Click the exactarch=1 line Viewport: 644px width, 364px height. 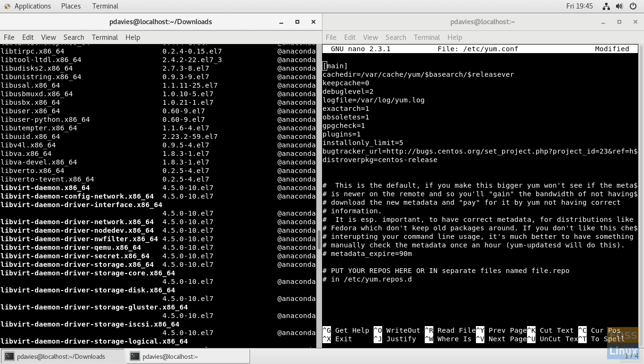(x=346, y=109)
